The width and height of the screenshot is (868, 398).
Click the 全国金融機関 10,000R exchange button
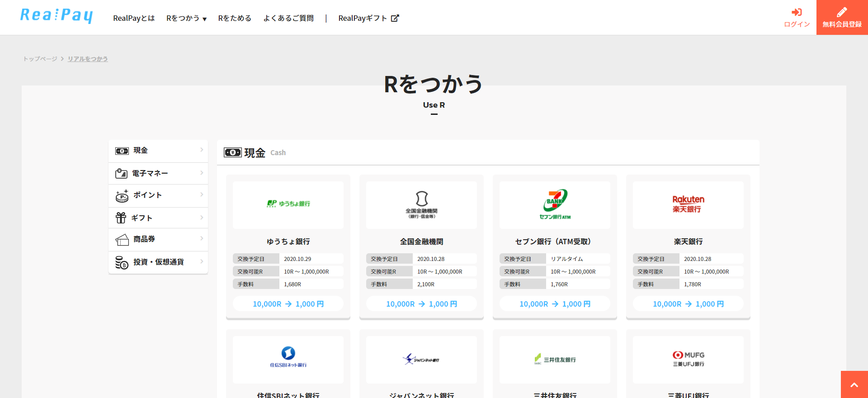[x=421, y=304]
